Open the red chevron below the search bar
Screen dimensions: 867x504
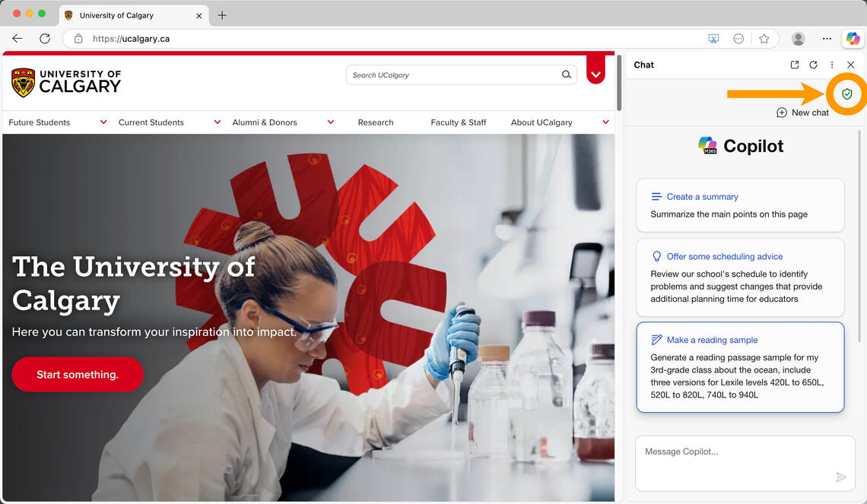(595, 74)
